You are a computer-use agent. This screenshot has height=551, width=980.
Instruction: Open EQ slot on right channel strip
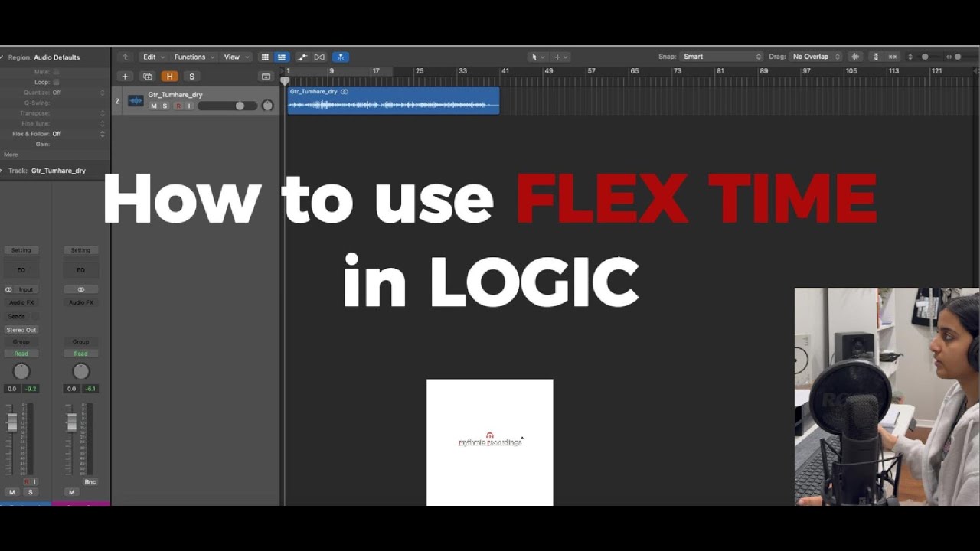tap(80, 270)
